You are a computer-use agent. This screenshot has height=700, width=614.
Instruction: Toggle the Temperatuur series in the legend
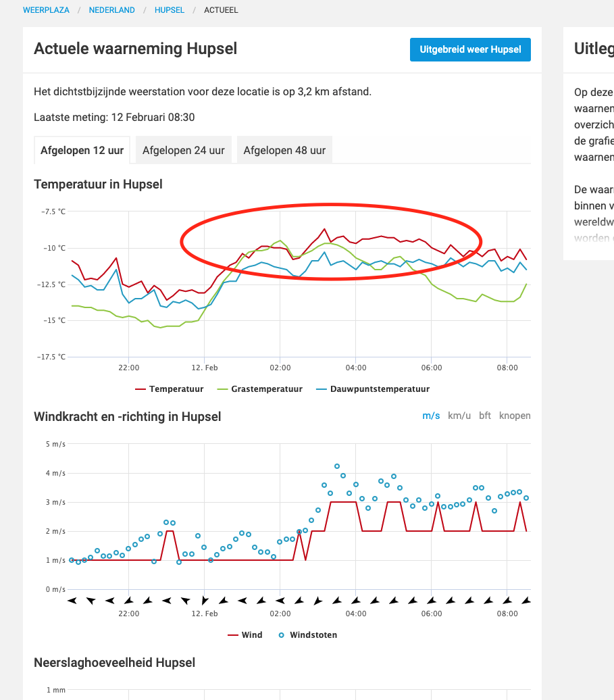click(169, 389)
